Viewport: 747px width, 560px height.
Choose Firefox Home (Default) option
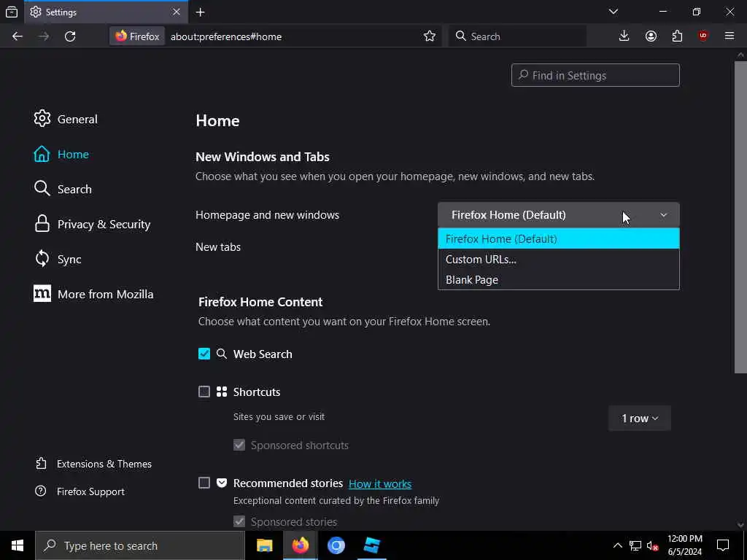(558, 238)
